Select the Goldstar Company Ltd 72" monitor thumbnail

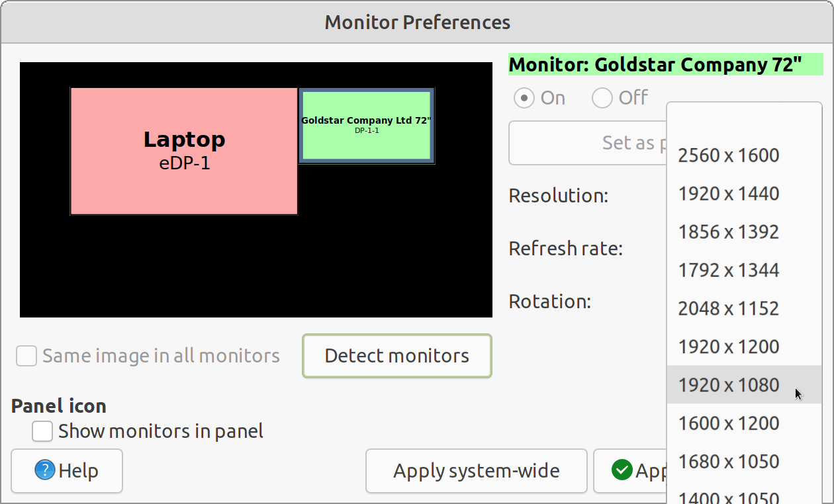367,126
